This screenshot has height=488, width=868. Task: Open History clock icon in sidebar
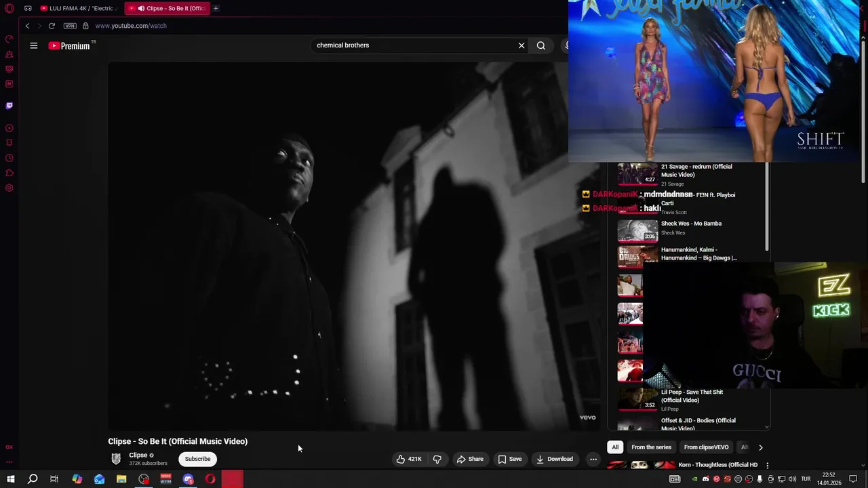[x=9, y=158]
